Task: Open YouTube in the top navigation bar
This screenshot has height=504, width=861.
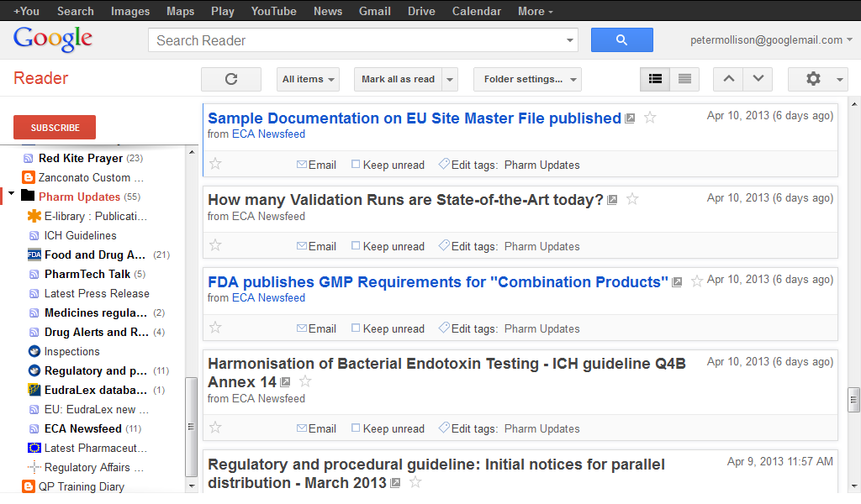Action: click(x=273, y=11)
